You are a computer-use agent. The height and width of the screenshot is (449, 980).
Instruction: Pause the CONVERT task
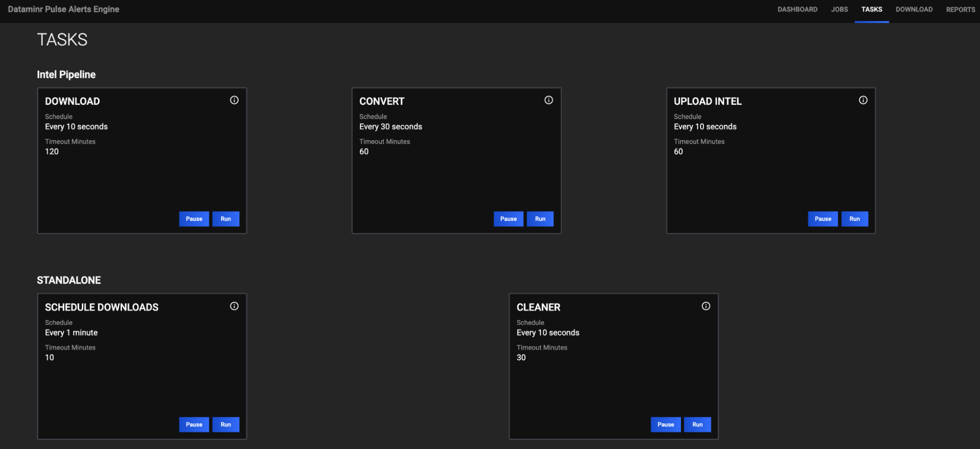pos(508,219)
